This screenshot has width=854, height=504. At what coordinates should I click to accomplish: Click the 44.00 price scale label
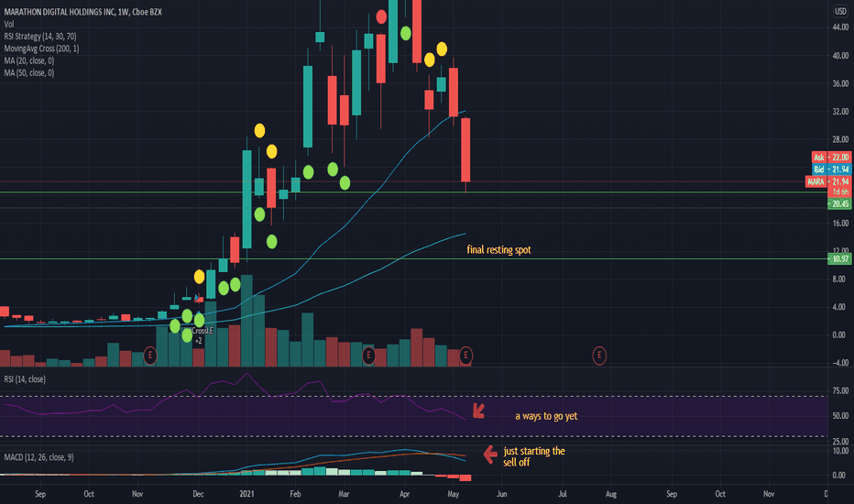pos(840,27)
